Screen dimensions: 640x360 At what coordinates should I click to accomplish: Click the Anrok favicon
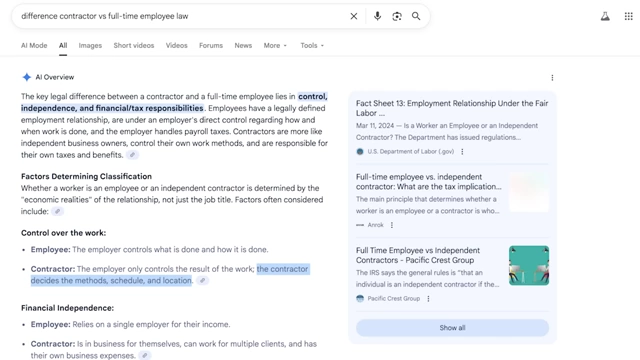pos(360,225)
